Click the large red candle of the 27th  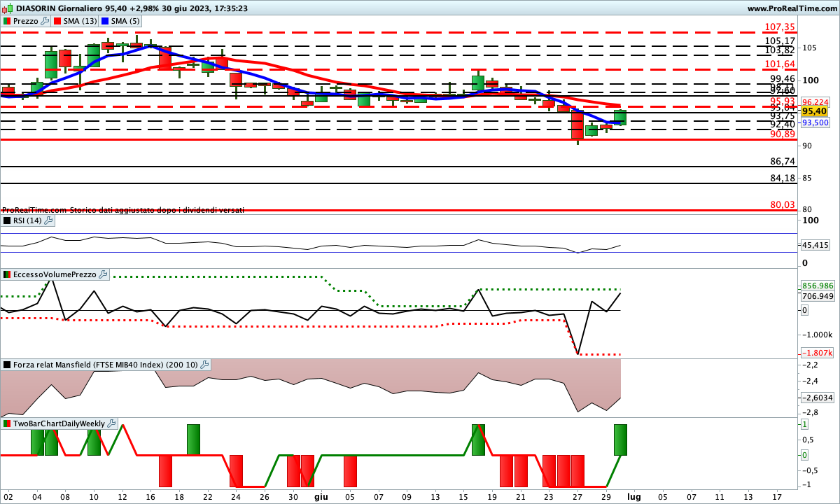click(578, 124)
